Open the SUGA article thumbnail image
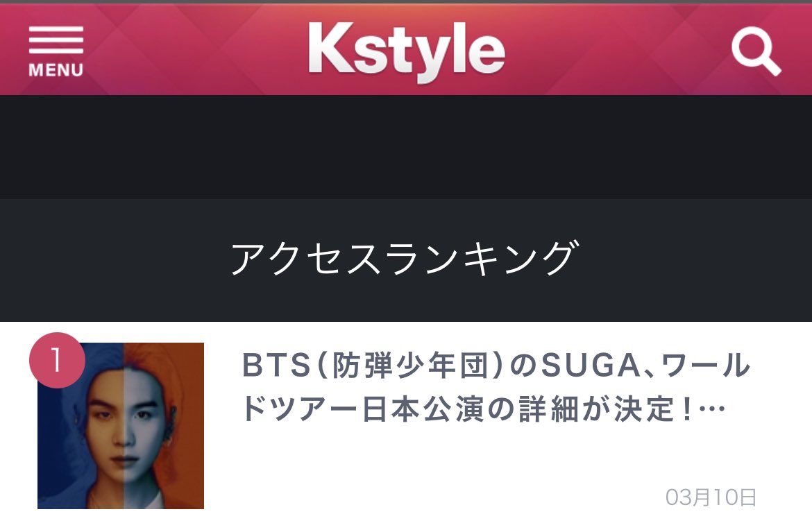The image size is (812, 523). pos(121,426)
